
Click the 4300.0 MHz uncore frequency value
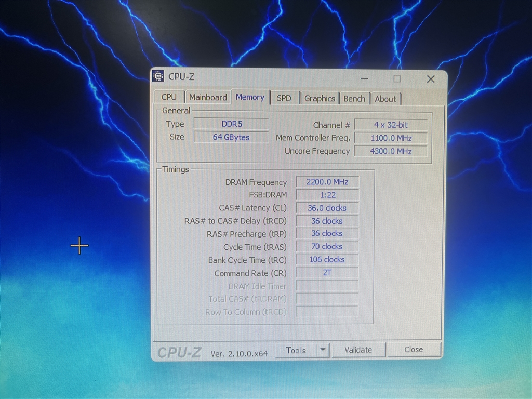point(391,151)
